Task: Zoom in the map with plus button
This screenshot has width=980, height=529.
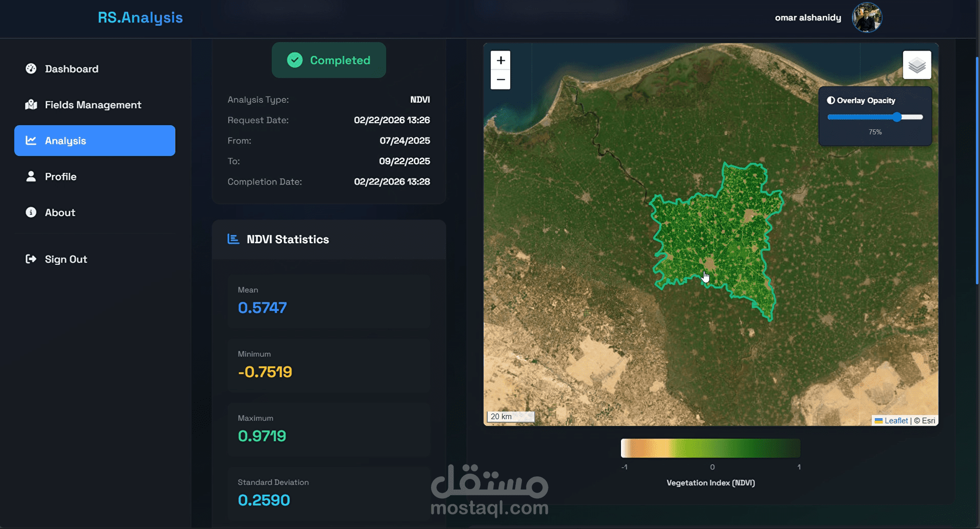Action: (x=500, y=60)
